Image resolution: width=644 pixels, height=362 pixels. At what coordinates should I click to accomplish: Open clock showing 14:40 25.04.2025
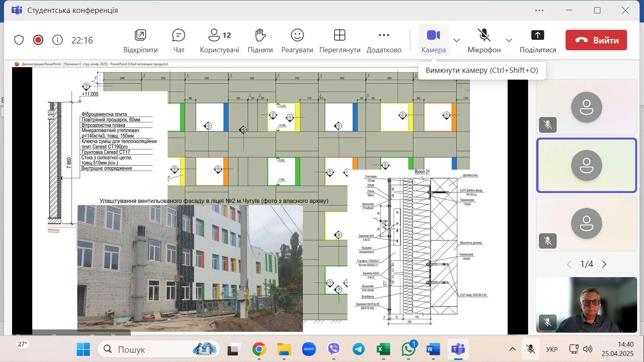[x=617, y=349]
